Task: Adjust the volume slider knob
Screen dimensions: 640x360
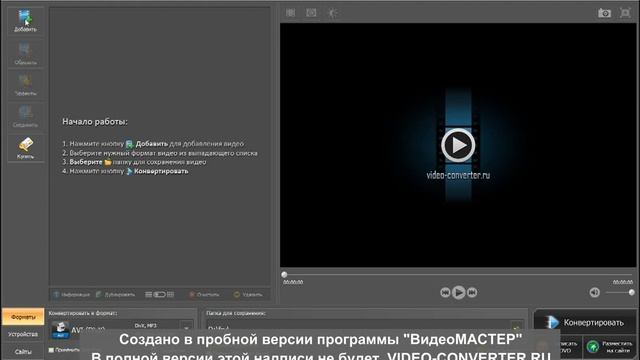Action: click(x=631, y=292)
